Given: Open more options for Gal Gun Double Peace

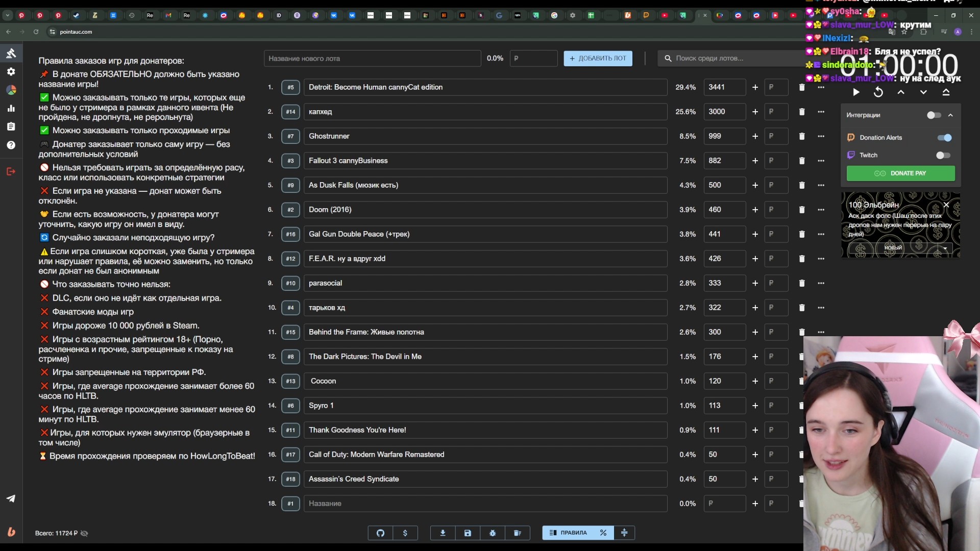Looking at the screenshot, I should [821, 234].
